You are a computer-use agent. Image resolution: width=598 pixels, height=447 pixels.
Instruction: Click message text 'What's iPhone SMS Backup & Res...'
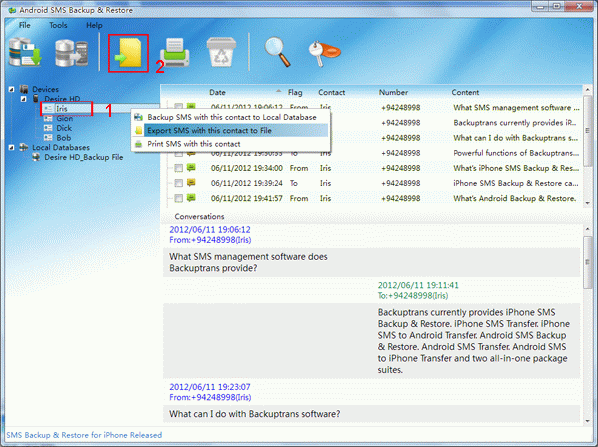point(516,168)
